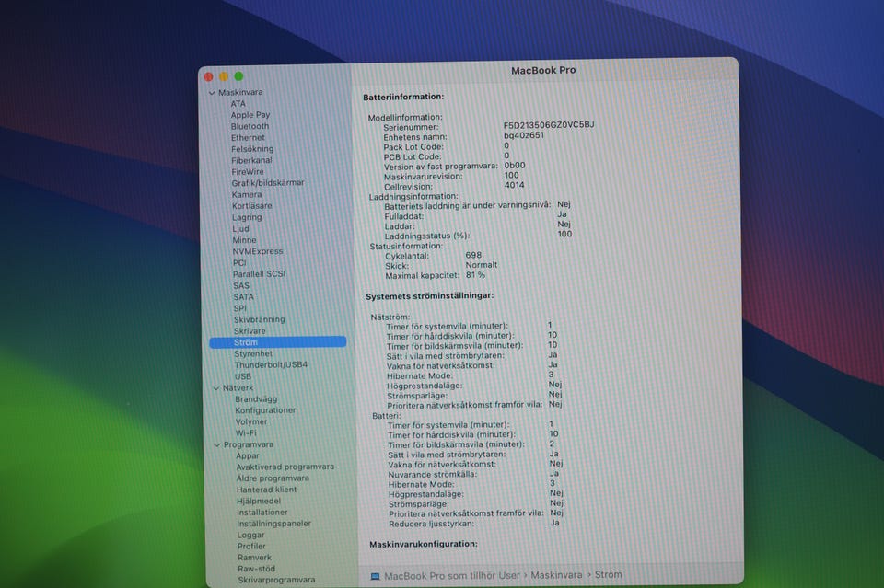Select Äldre programvara item
884x588 pixels.
coord(273,478)
